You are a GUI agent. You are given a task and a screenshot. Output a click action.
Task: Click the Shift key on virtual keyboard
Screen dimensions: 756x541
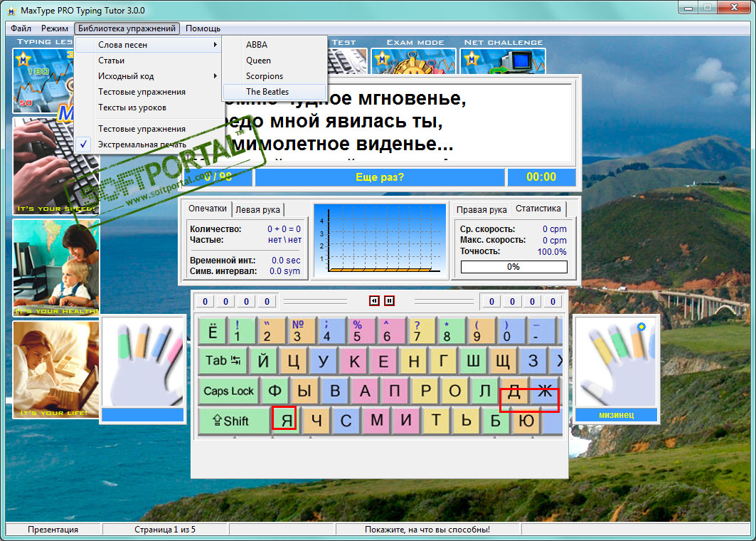(x=234, y=421)
